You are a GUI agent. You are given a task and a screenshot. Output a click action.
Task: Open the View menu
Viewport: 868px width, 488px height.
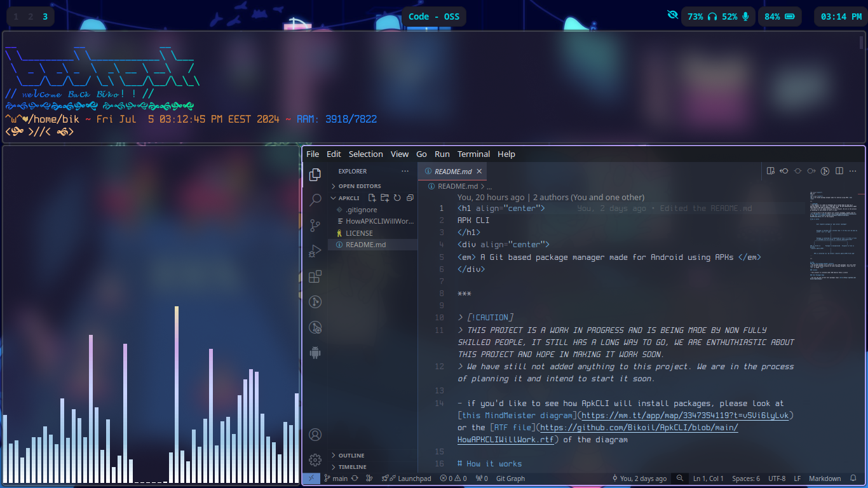tap(400, 154)
